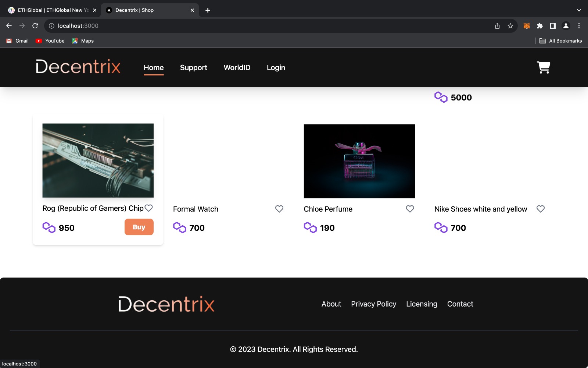The image size is (588, 368).
Task: Toggle heart on Formal Watch
Action: pyautogui.click(x=279, y=209)
